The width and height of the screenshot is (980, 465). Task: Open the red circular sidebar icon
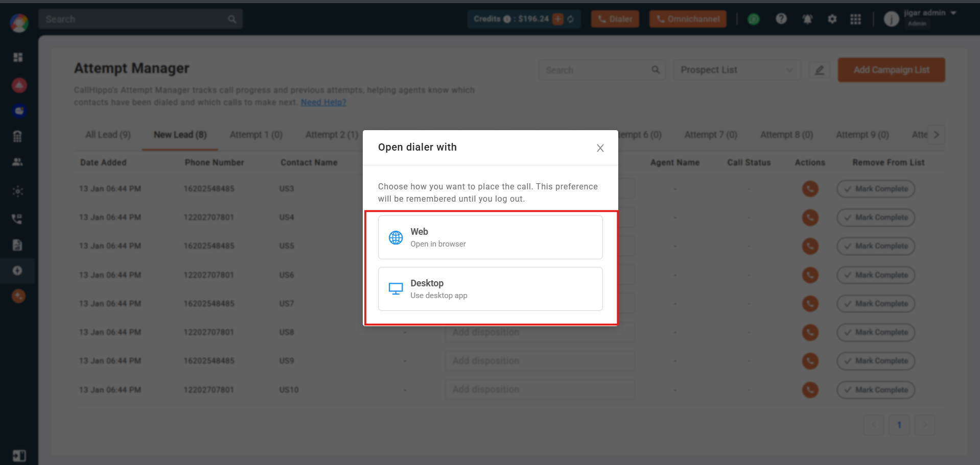pos(19,85)
